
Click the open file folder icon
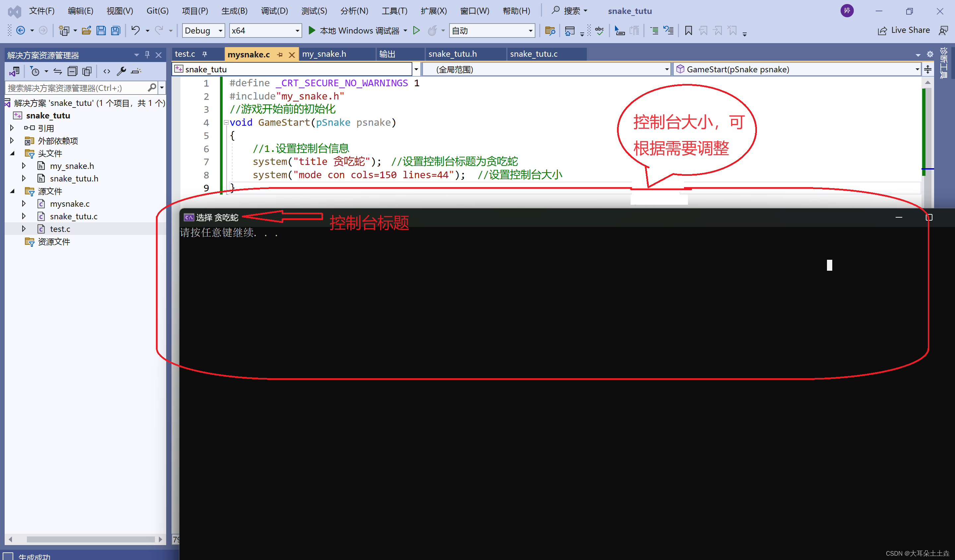(x=86, y=31)
